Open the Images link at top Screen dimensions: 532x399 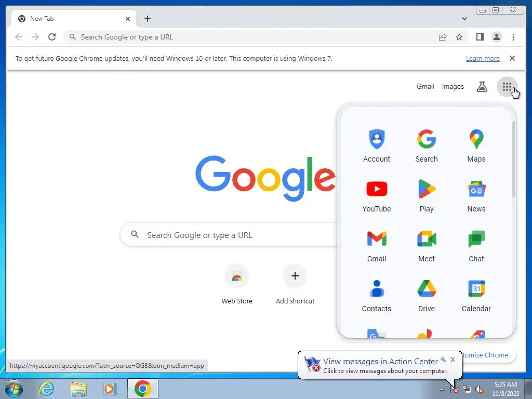pos(453,87)
